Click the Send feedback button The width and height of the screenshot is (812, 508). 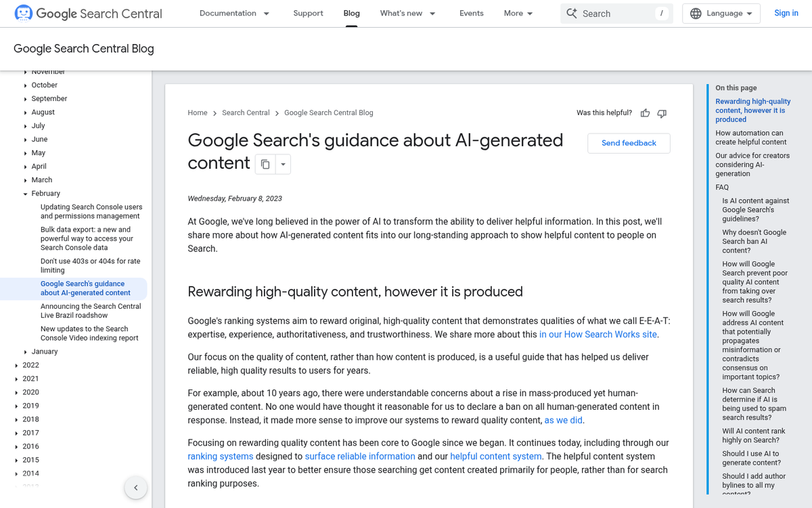point(629,144)
